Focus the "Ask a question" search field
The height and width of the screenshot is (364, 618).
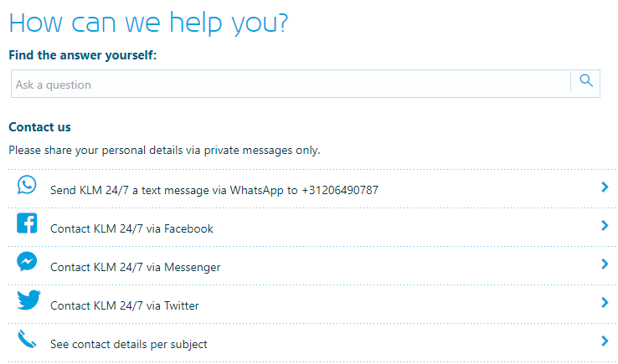tap(289, 84)
